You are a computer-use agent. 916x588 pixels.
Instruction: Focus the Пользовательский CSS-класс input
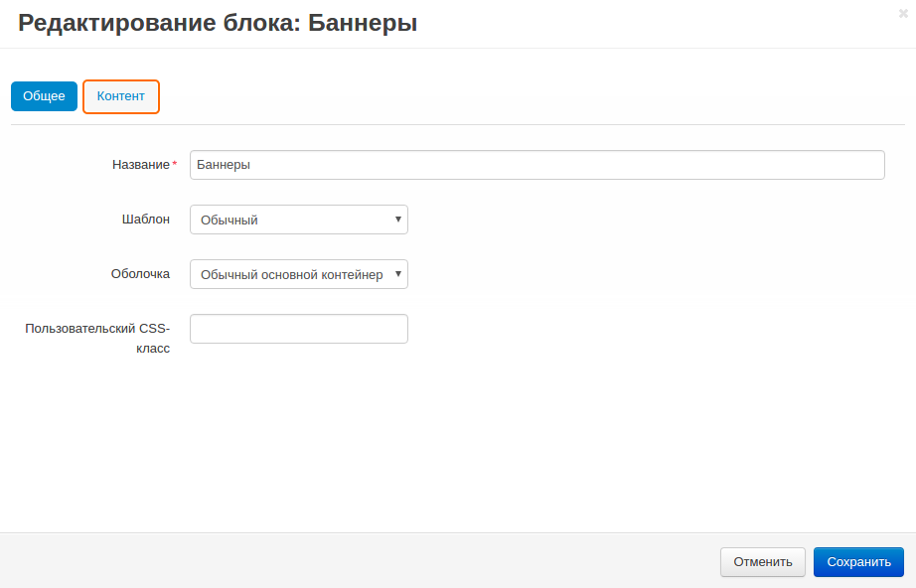298,329
